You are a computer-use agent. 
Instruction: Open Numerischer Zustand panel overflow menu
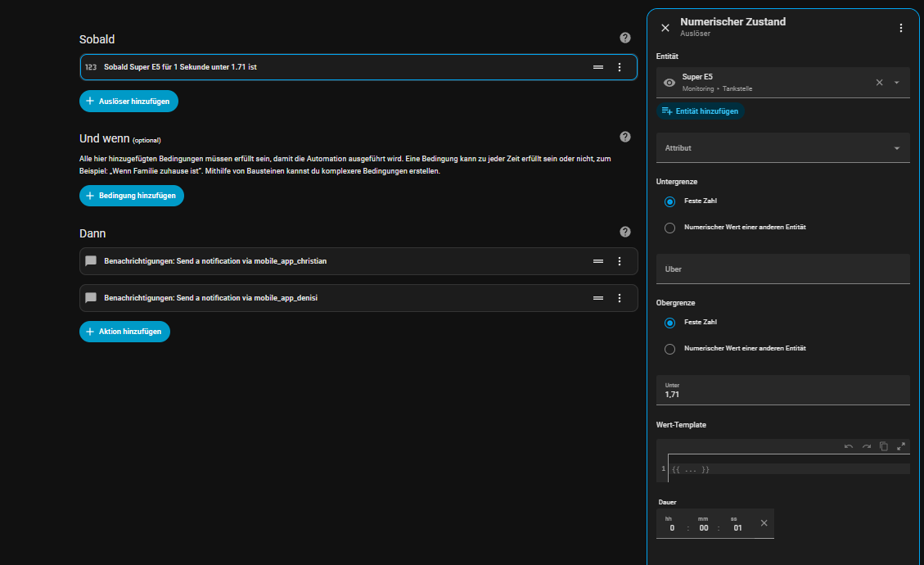pos(901,28)
